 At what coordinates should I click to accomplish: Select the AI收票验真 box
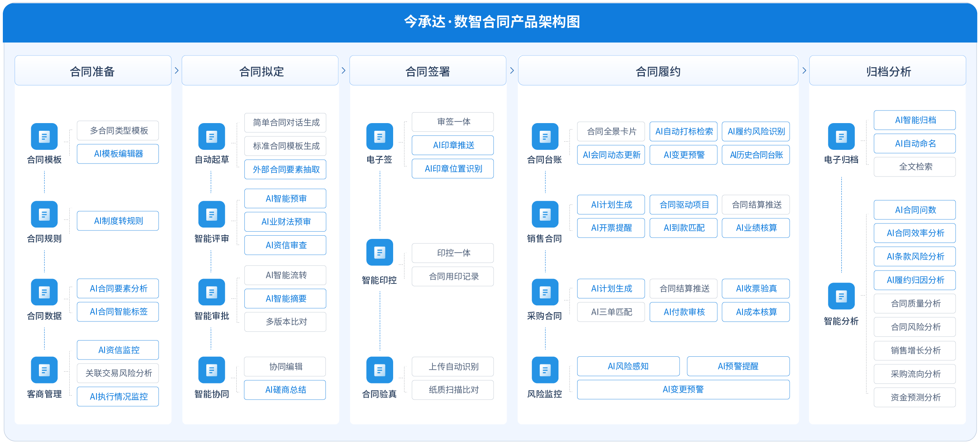click(x=756, y=288)
